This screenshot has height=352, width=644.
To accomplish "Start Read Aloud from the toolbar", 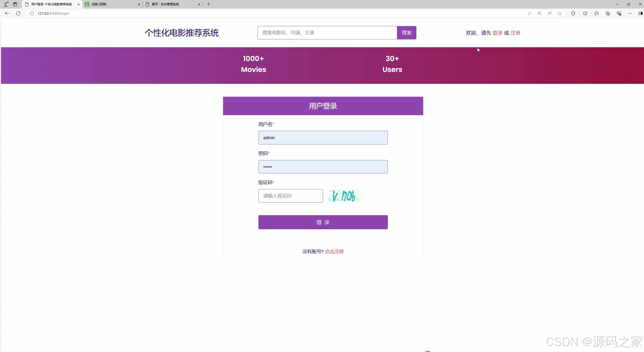I will click(550, 13).
